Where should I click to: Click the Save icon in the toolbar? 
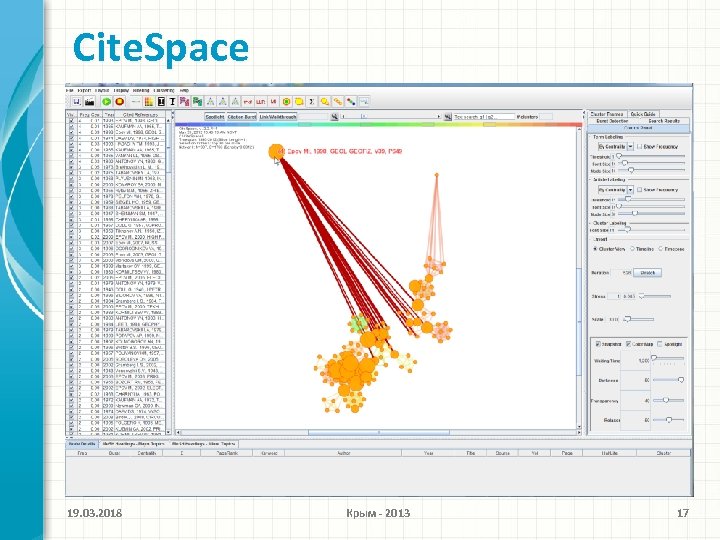pos(77,101)
